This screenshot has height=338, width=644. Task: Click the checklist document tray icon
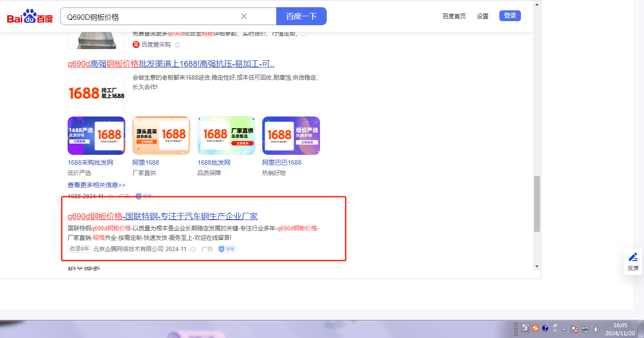coord(525,328)
